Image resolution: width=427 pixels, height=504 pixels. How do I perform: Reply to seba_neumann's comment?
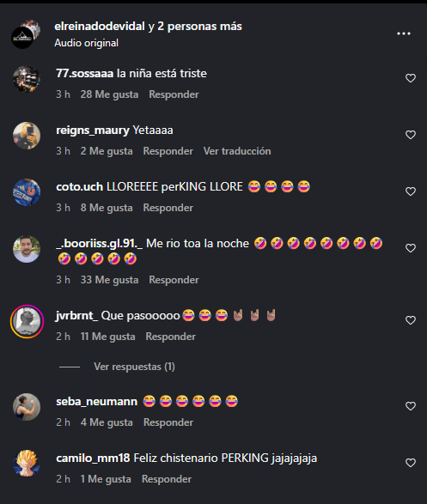click(168, 422)
